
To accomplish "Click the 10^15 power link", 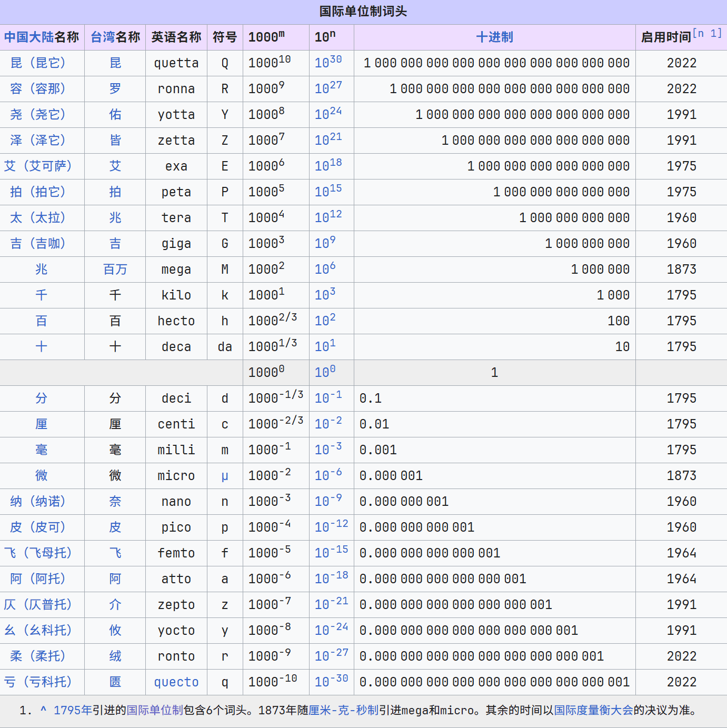I will (328, 191).
